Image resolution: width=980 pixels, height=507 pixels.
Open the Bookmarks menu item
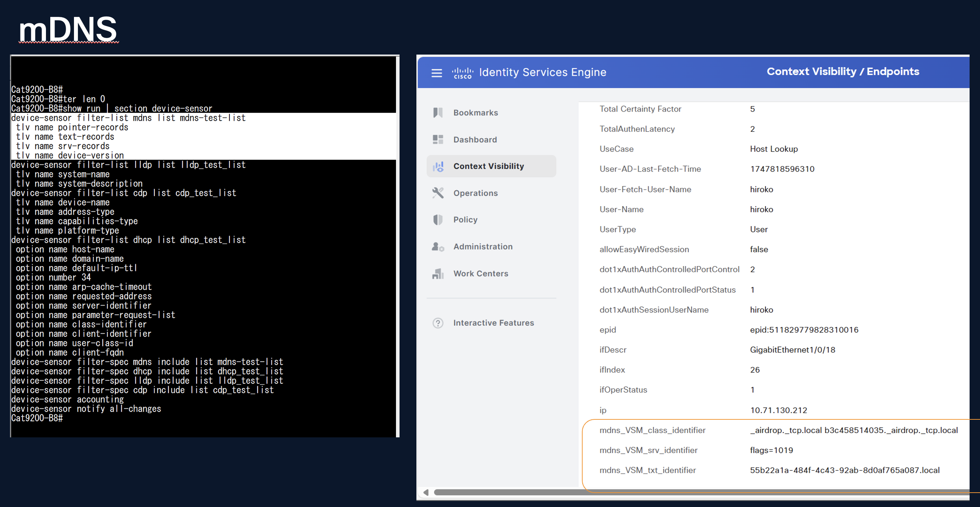[475, 113]
